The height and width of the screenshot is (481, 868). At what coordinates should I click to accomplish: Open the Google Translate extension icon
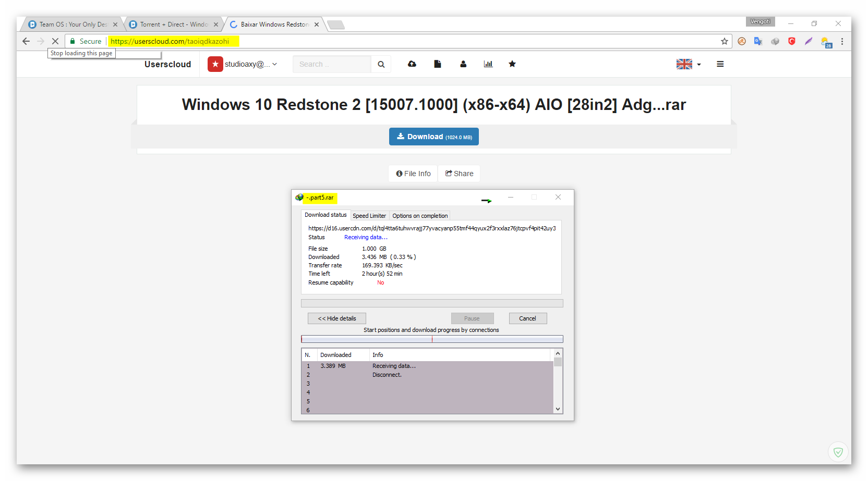758,41
